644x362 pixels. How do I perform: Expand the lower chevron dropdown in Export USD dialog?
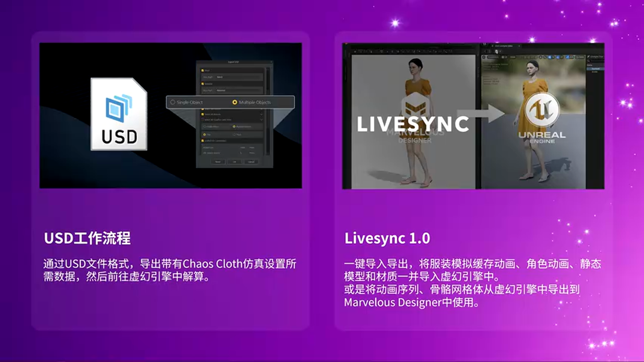(262, 120)
